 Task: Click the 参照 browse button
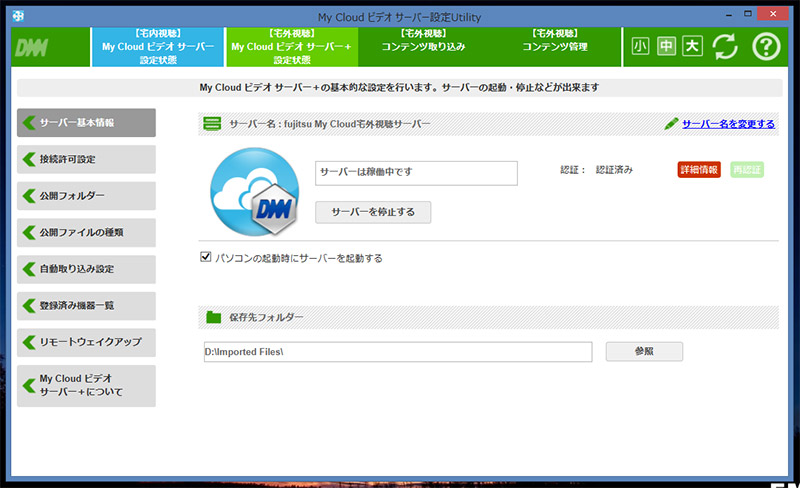[644, 352]
